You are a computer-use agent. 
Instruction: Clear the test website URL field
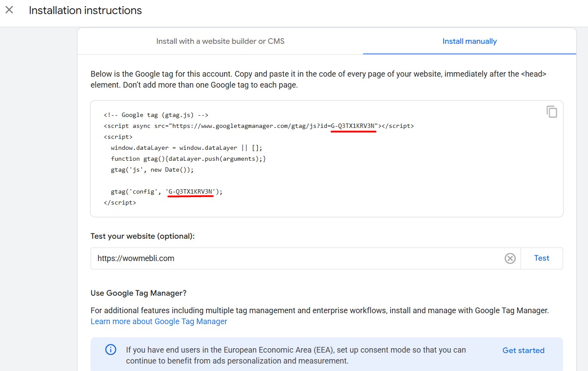510,258
